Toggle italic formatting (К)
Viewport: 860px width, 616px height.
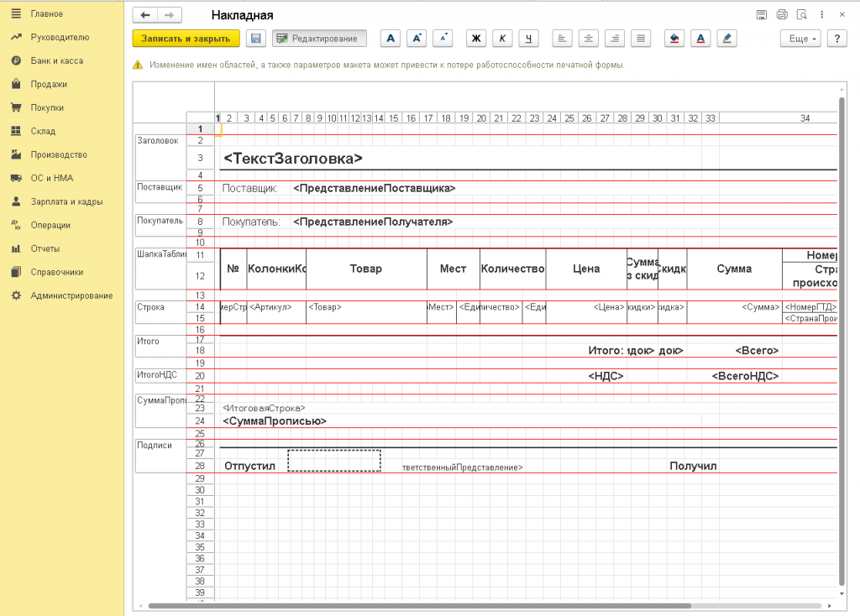click(502, 39)
